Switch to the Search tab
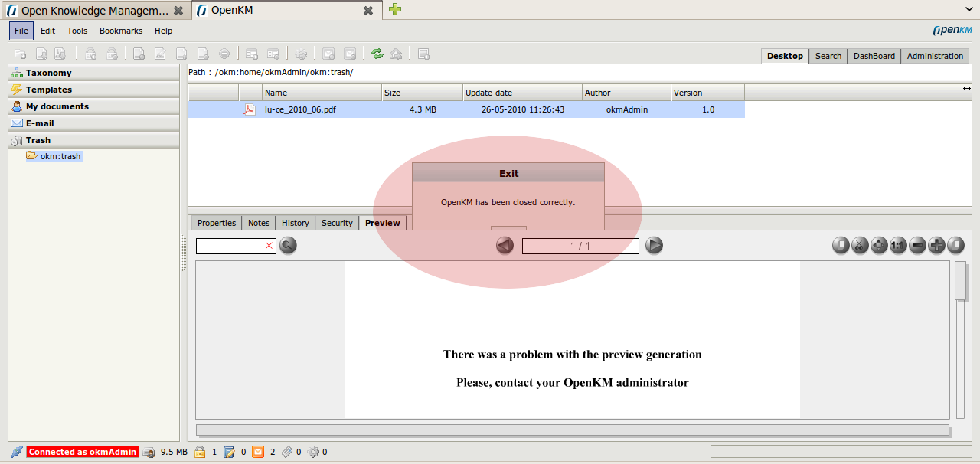The height and width of the screenshot is (464, 980). tap(828, 56)
